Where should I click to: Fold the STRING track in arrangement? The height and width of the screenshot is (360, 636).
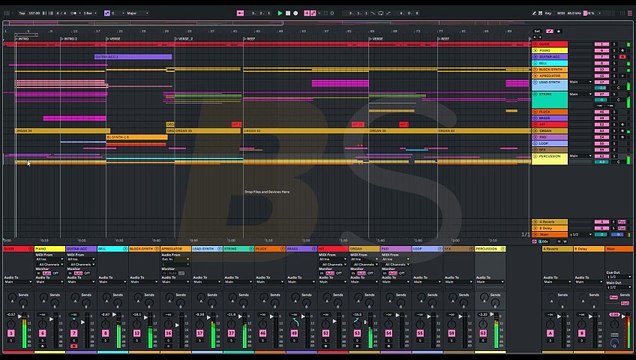(x=535, y=94)
